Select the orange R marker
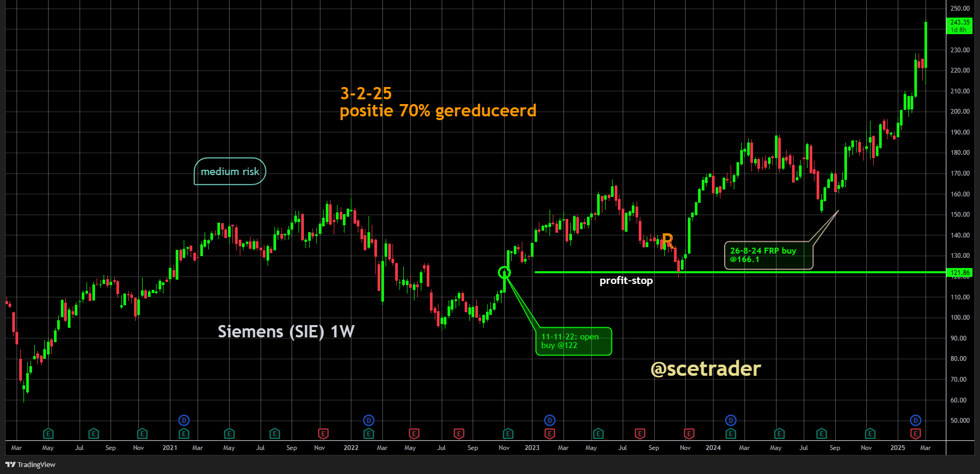This screenshot has height=474, width=980. click(x=668, y=240)
